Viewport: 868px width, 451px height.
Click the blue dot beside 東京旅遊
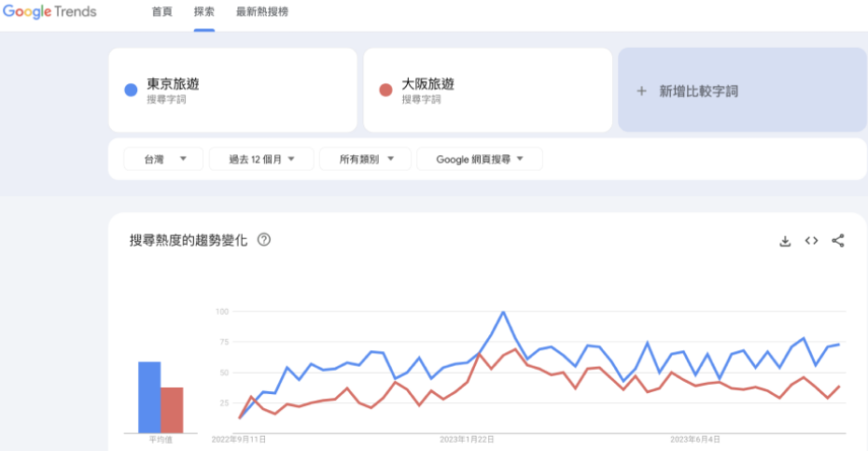tap(131, 90)
